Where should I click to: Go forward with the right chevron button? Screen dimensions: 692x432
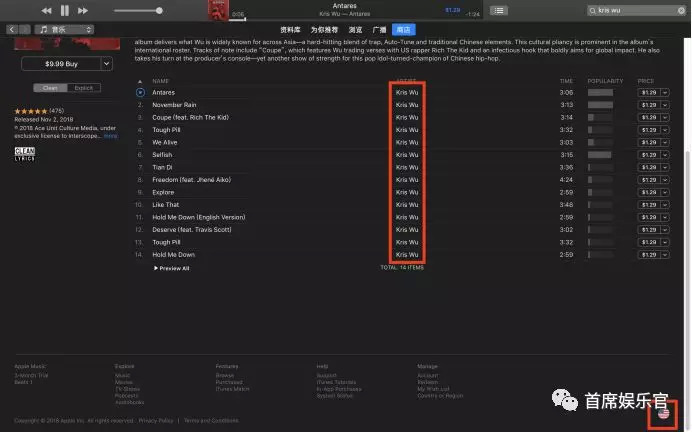(x=25, y=30)
